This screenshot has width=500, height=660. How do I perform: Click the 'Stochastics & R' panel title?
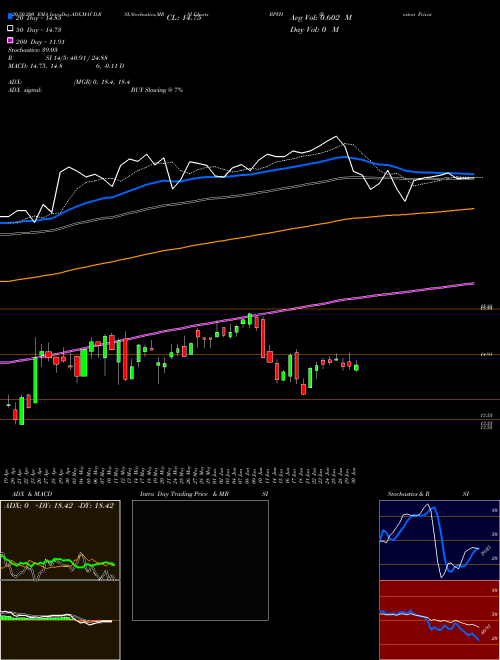(x=409, y=494)
